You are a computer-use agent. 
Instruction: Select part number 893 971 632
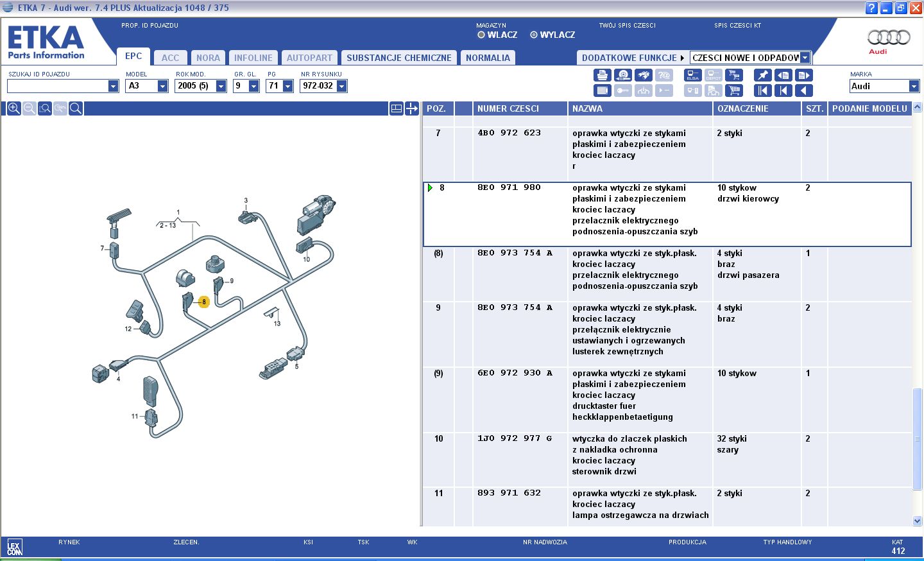click(x=509, y=493)
